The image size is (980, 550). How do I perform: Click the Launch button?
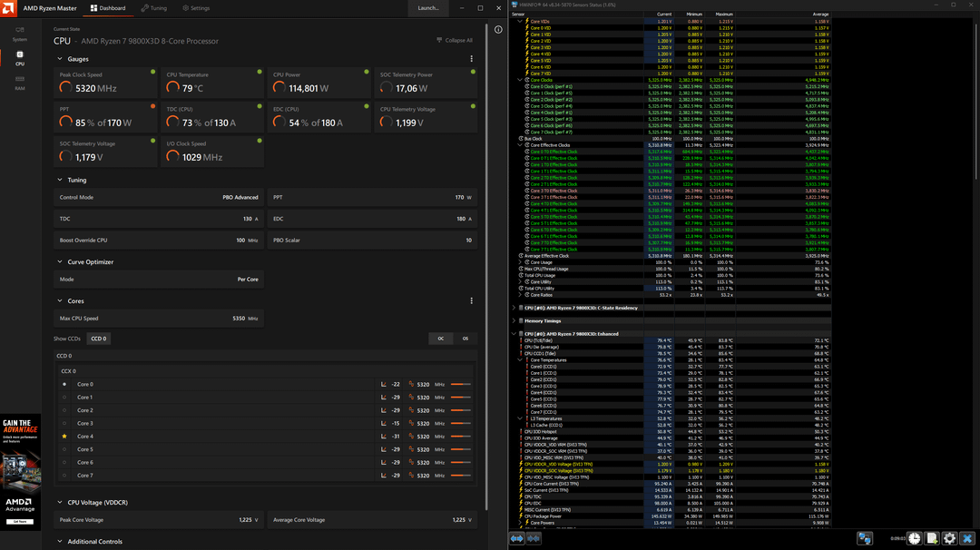pyautogui.click(x=427, y=8)
